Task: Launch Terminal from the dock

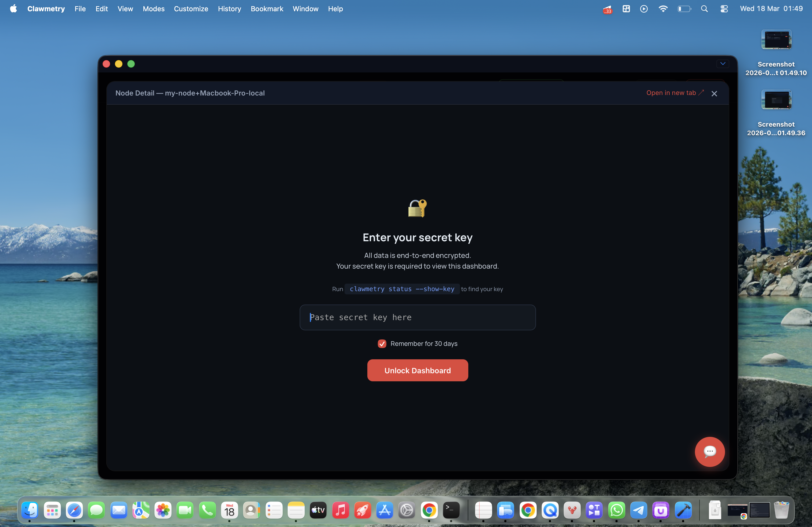Action: click(451, 510)
